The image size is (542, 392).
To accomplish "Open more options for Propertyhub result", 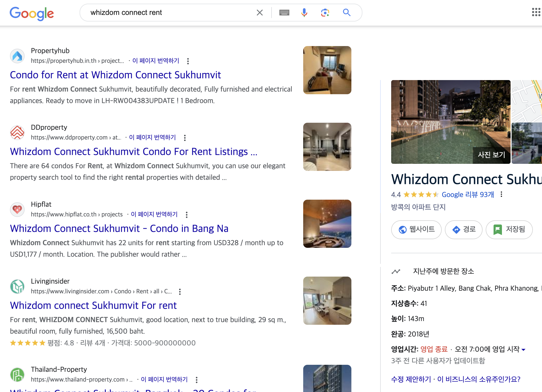I will click(x=188, y=61).
